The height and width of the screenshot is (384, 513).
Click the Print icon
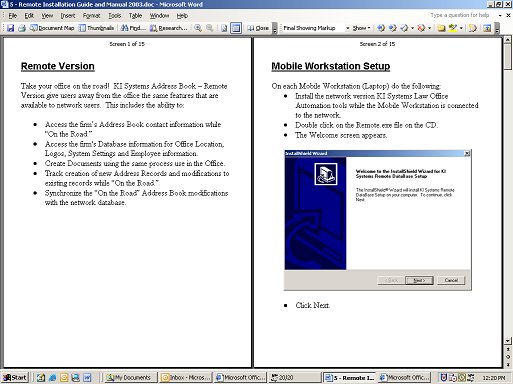click(22, 28)
